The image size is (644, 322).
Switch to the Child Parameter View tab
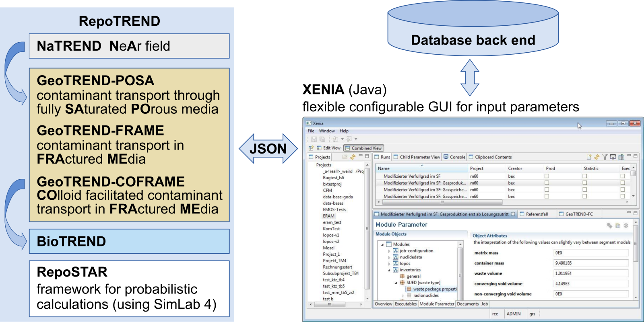pos(417,157)
